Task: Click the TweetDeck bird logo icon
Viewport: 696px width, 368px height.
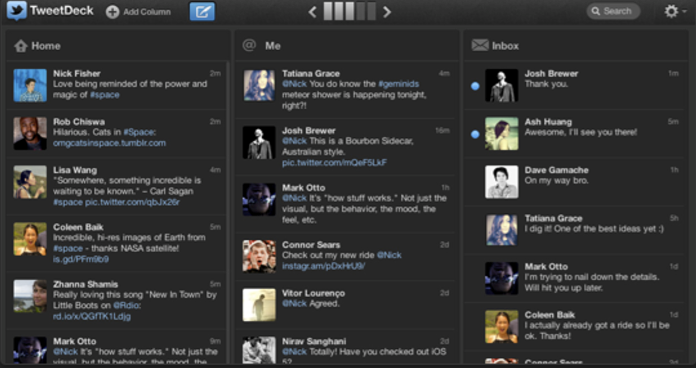Action: (17, 11)
